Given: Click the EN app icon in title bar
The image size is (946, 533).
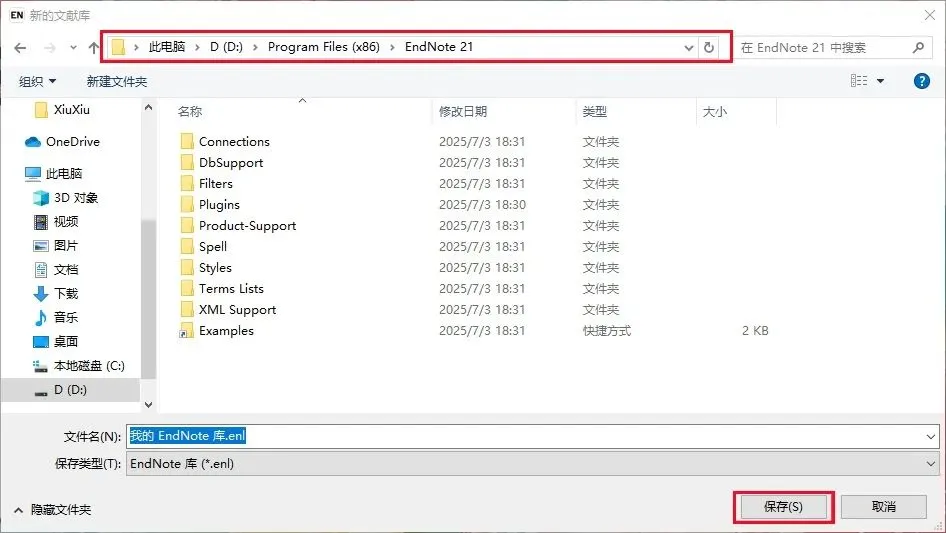Looking at the screenshot, I should (17, 15).
